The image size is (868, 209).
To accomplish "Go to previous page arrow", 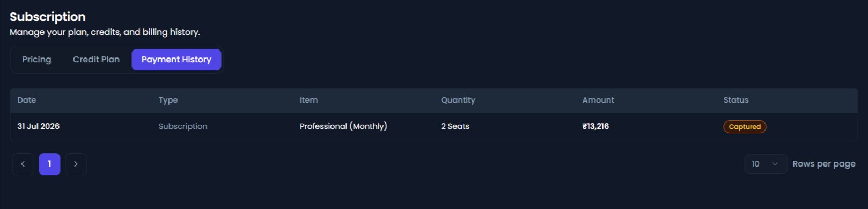I will click(23, 164).
